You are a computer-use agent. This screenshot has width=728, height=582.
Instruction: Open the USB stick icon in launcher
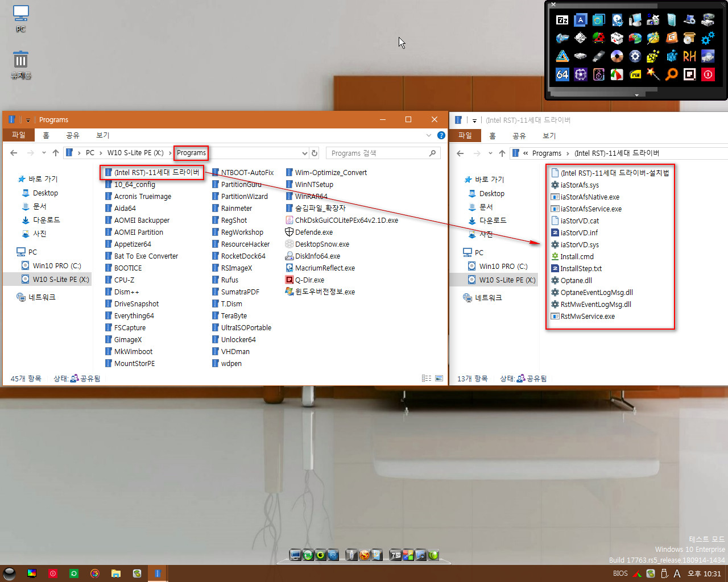(x=598, y=56)
